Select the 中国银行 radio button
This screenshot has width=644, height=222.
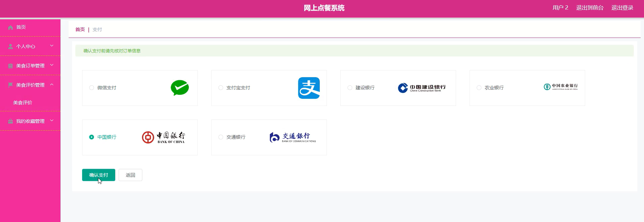click(x=92, y=137)
